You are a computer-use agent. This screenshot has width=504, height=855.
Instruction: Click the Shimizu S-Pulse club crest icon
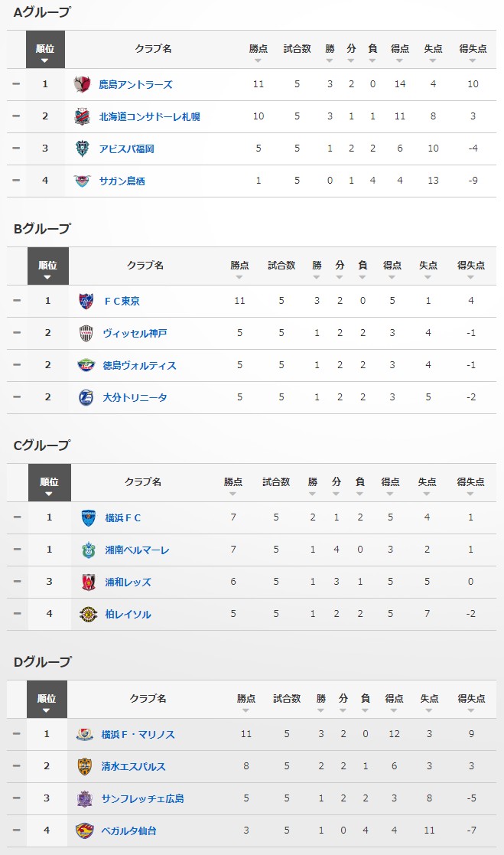pyautogui.click(x=84, y=766)
